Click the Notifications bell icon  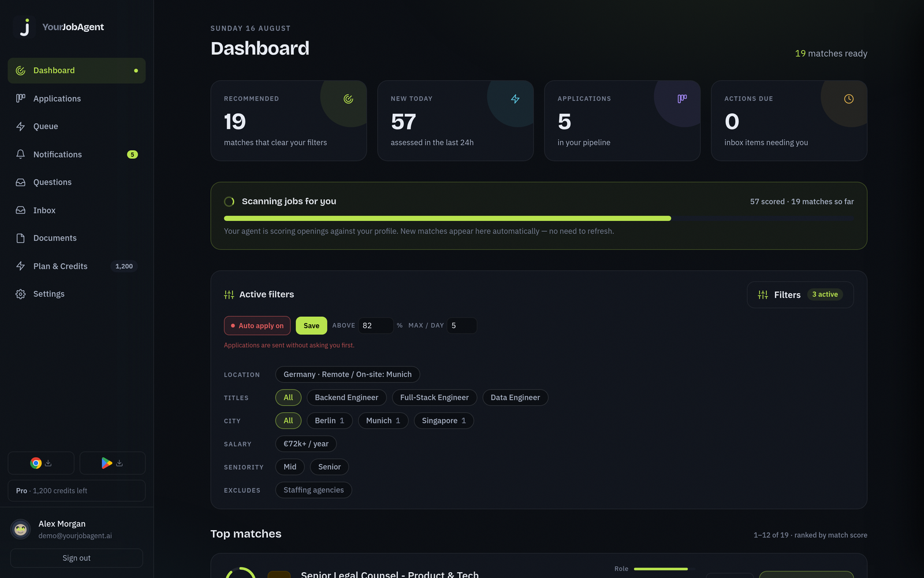tap(21, 154)
